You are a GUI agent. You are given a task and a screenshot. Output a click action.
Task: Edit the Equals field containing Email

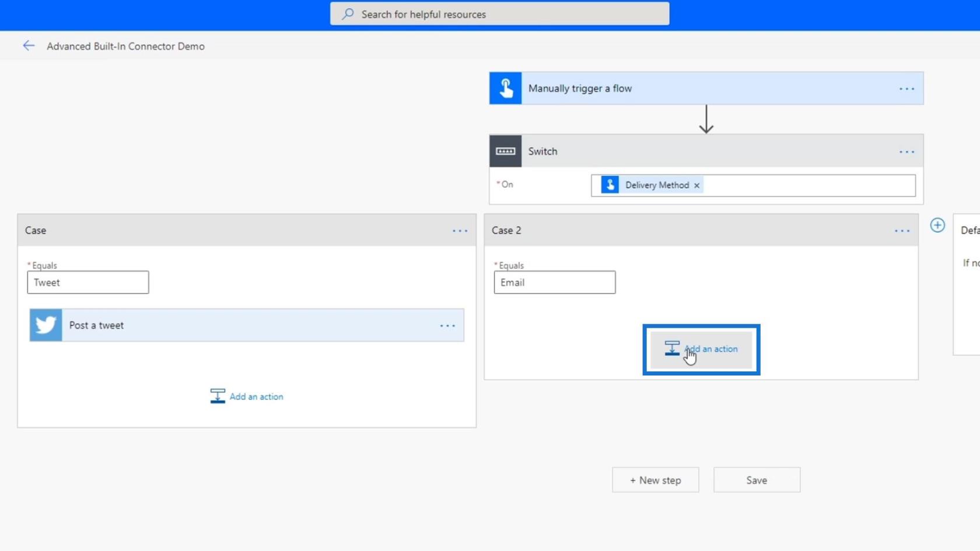555,282
